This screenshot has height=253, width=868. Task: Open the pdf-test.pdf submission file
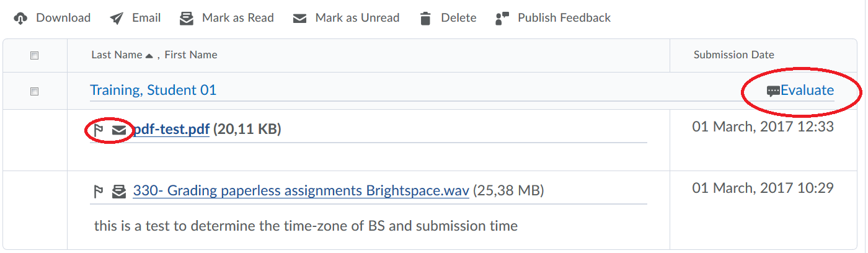(171, 130)
